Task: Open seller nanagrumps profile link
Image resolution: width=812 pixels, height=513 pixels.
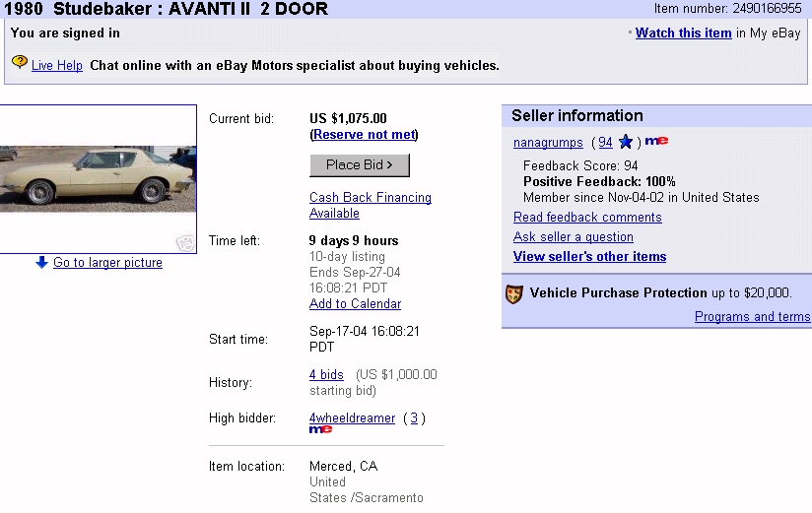Action: 548,143
